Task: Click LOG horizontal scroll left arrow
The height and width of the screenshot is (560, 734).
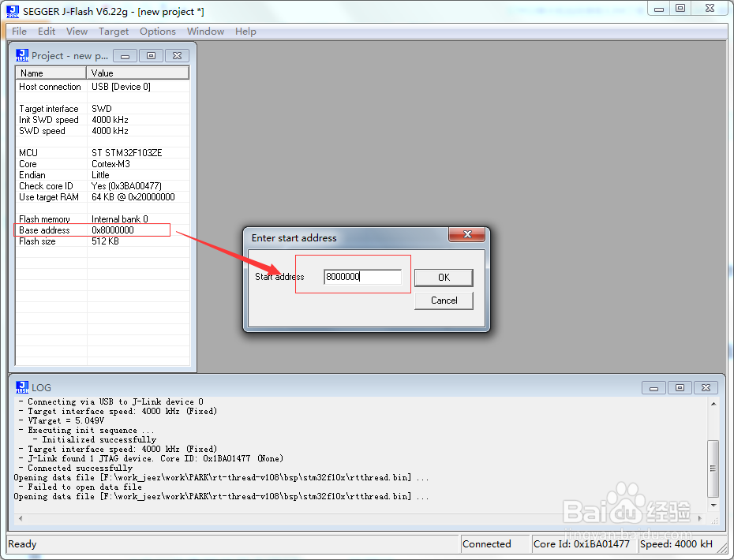Action: [x=21, y=518]
